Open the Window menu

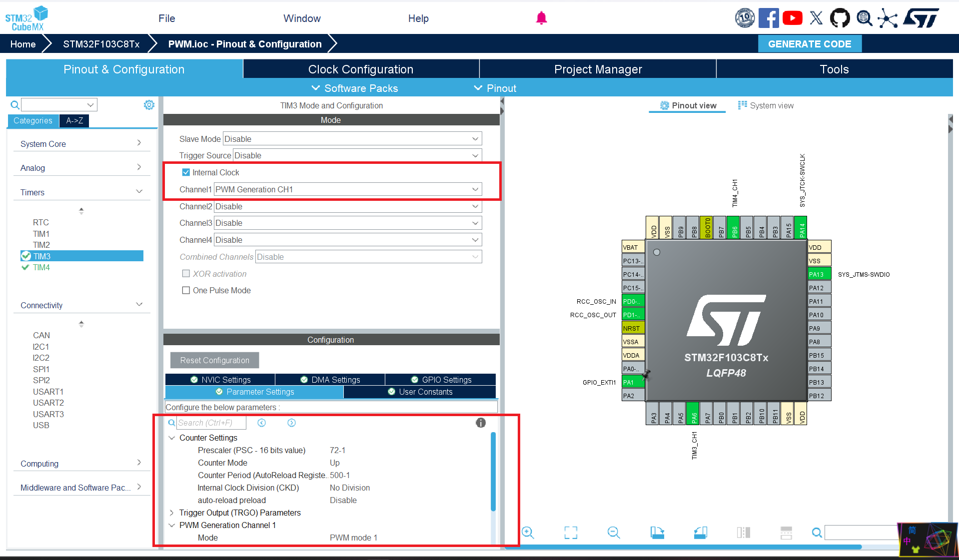[x=302, y=18]
